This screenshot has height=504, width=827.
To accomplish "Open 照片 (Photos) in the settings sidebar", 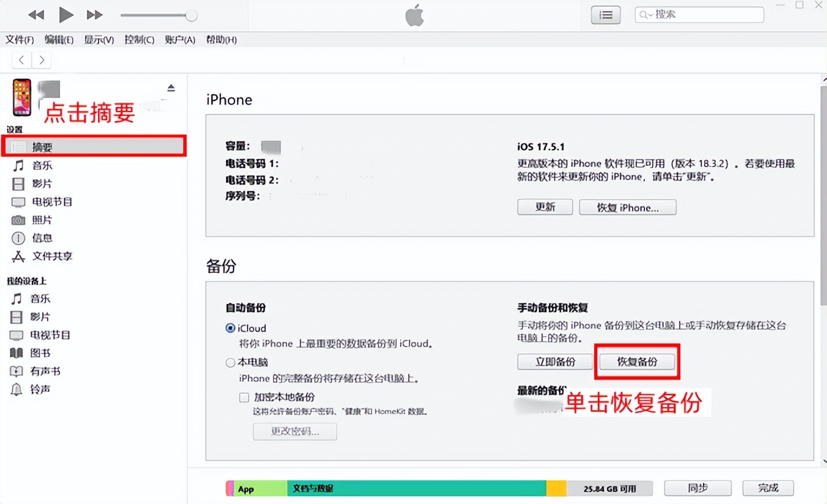I will tap(41, 220).
